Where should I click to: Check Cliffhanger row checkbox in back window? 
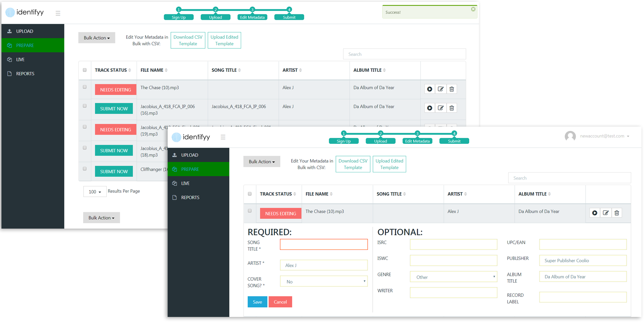coord(85,169)
